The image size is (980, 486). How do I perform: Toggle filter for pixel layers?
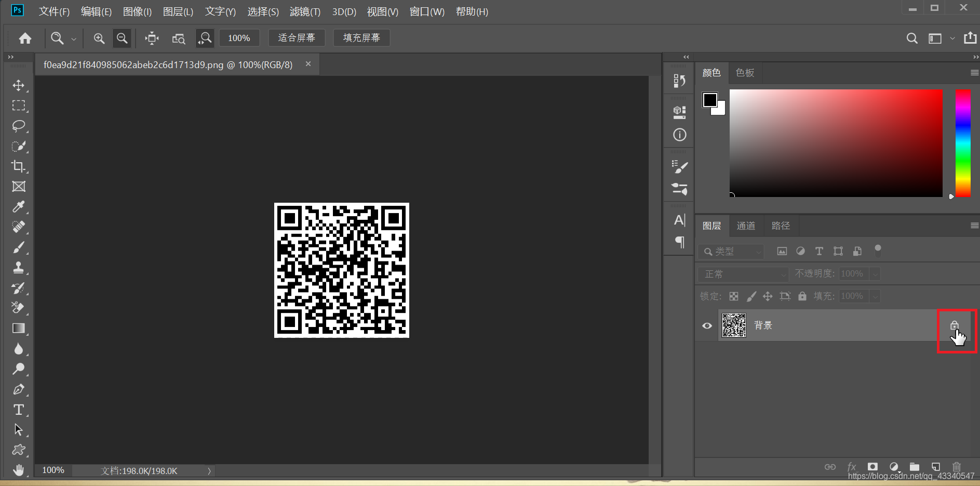point(782,252)
